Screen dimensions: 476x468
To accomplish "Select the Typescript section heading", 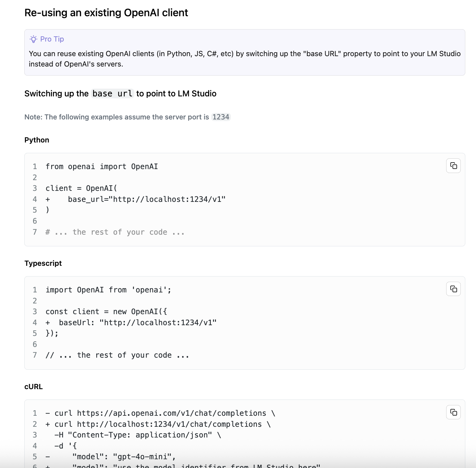I will 43,263.
